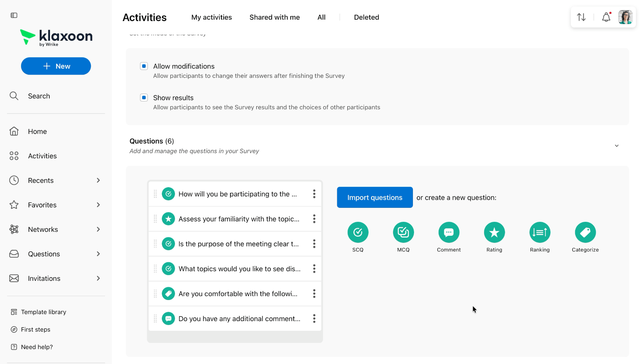The image size is (643, 364).
Task: Select 'How will you be participating to the ...' question
Action: [x=235, y=194]
